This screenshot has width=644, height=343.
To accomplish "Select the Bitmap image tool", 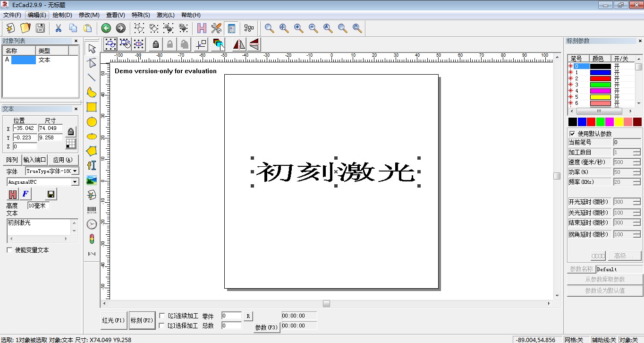I will click(x=91, y=180).
